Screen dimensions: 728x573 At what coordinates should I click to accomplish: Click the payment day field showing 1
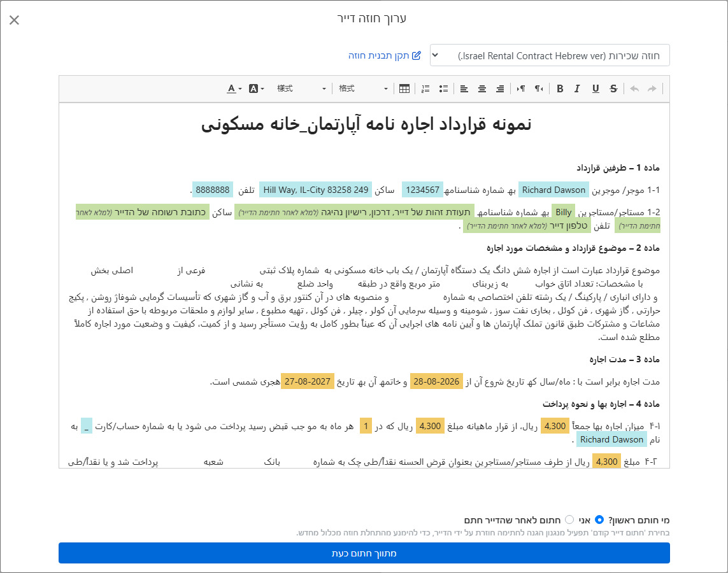366,426
